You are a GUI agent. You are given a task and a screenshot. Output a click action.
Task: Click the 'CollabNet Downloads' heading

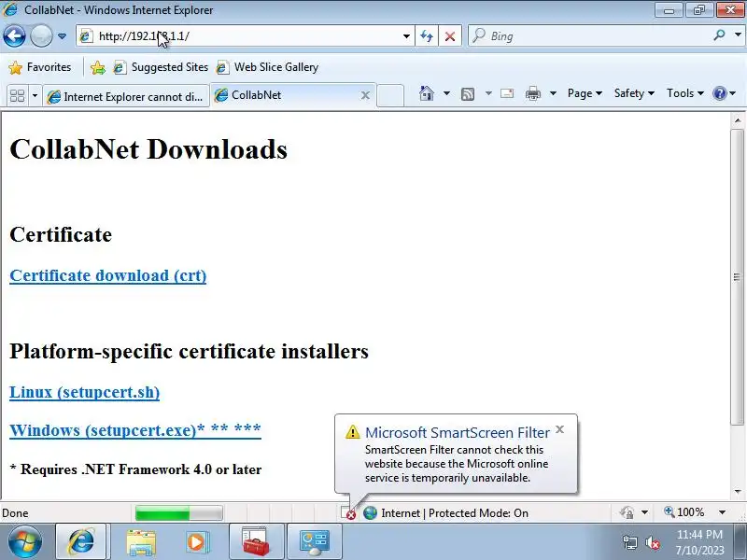pos(148,149)
